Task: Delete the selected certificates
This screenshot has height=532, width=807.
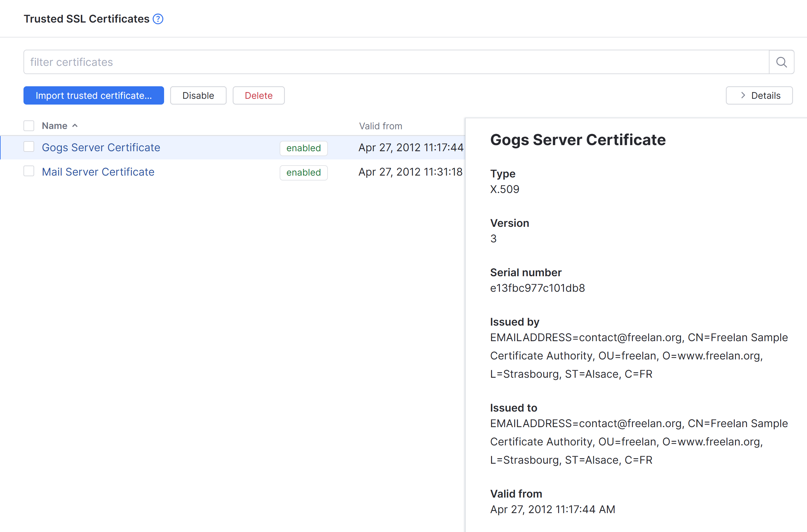Action: [258, 95]
